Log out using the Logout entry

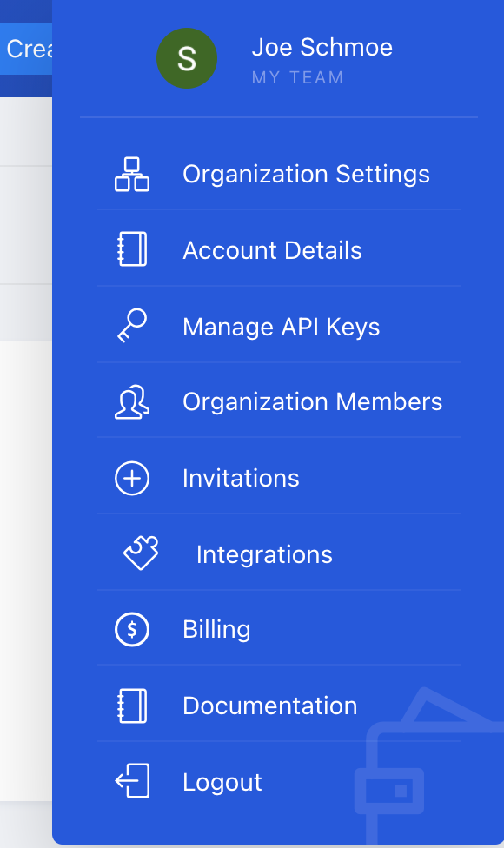[278, 782]
